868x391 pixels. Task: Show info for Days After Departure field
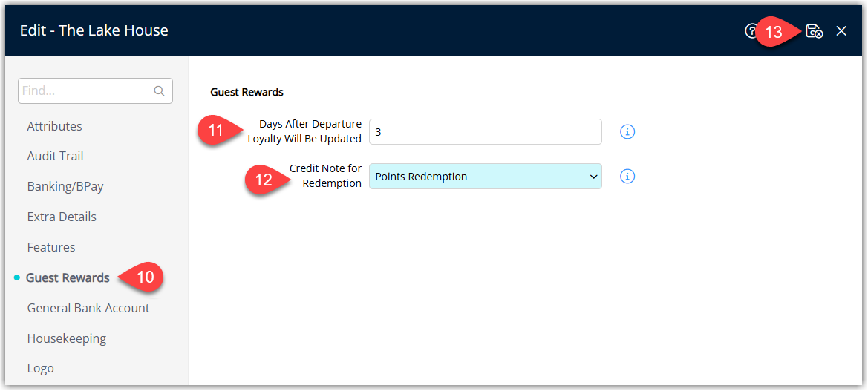(x=627, y=131)
